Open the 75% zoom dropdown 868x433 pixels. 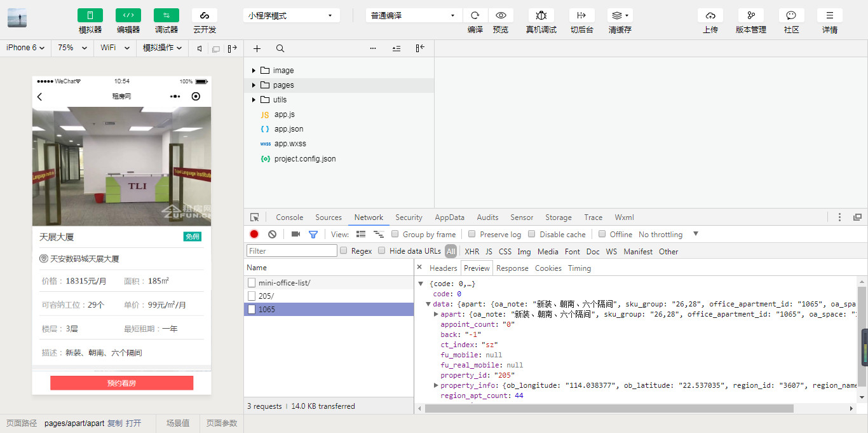(71, 48)
